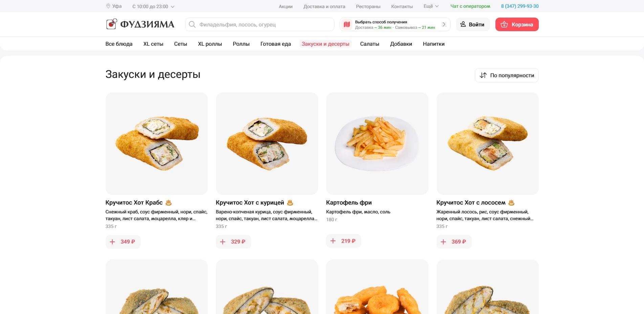
Task: Open the cart via the Корзина basket icon
Action: [x=504, y=24]
